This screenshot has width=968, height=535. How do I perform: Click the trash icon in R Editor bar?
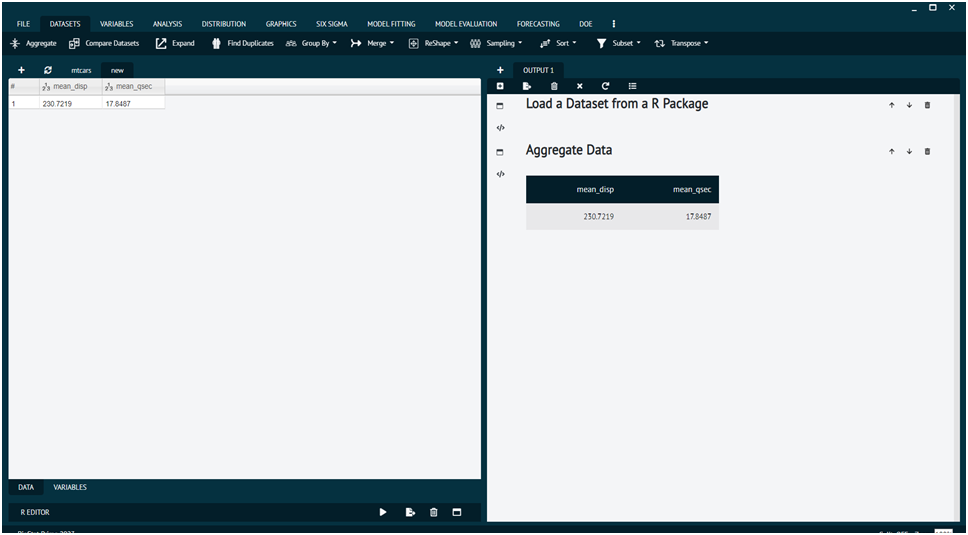point(433,512)
